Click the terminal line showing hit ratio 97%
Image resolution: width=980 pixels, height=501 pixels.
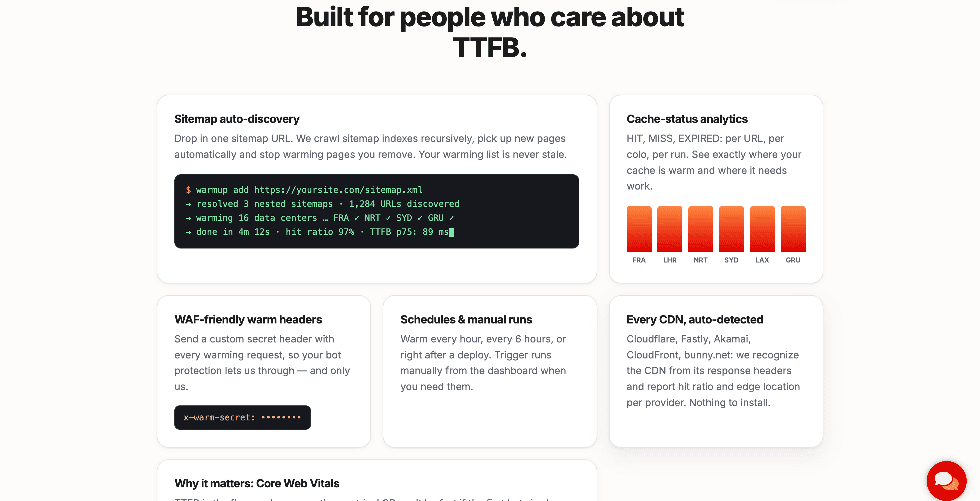tap(319, 232)
